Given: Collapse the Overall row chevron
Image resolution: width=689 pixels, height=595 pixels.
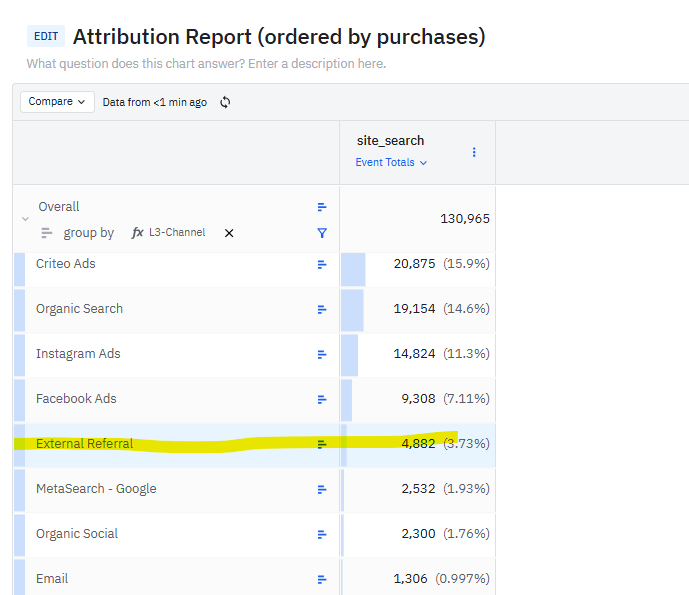Looking at the screenshot, I should click(x=25, y=218).
